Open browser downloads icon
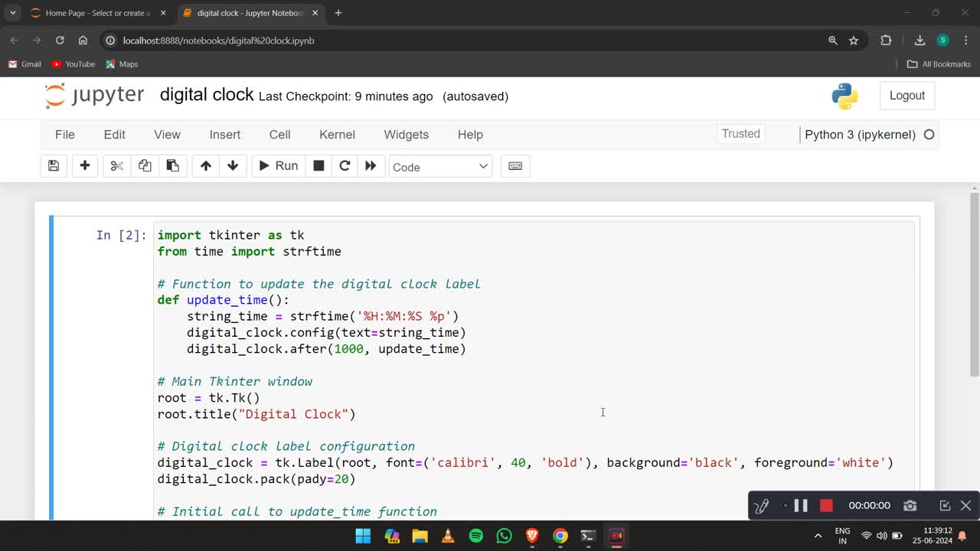The height and width of the screenshot is (551, 980). (x=920, y=40)
